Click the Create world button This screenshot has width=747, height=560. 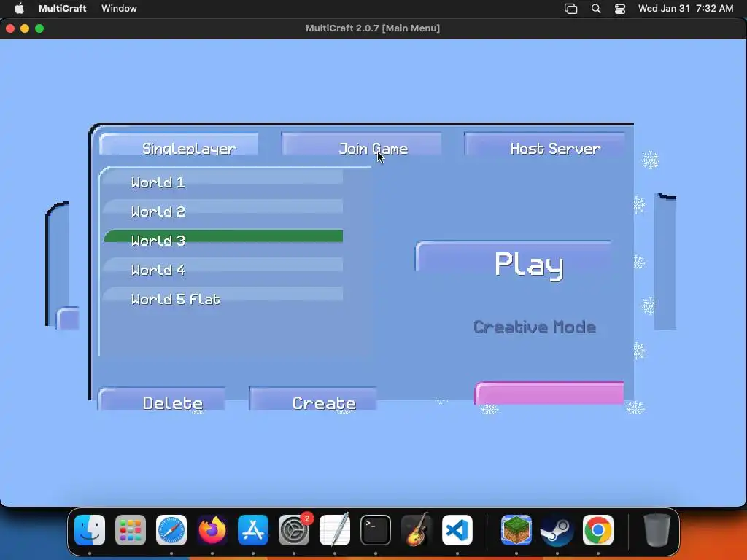coord(313,399)
